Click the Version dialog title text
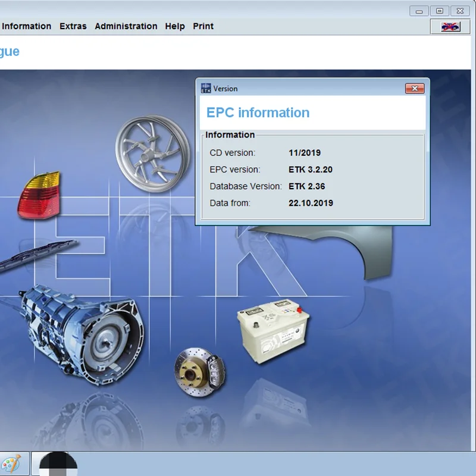476x476 pixels. pos(226,89)
